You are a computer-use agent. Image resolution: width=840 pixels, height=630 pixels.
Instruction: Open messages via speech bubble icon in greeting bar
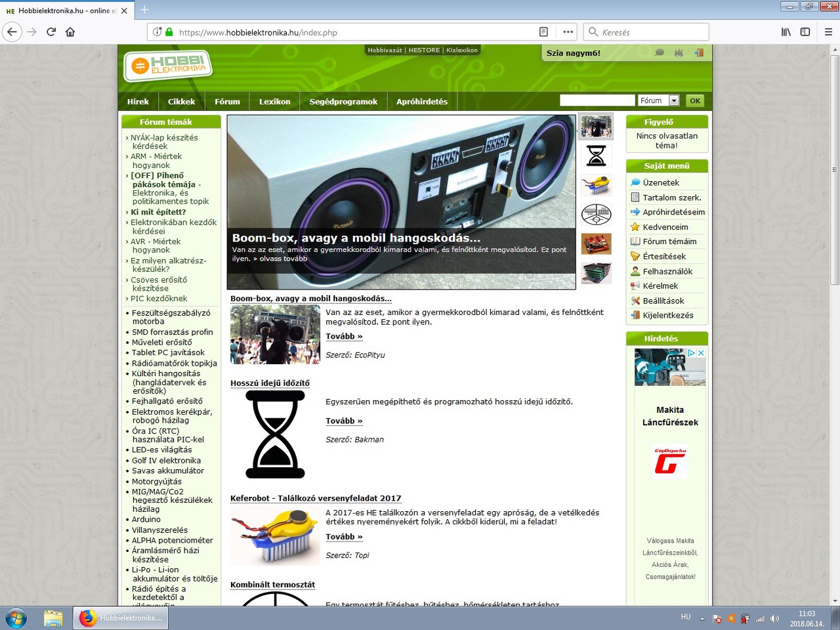[x=660, y=53]
